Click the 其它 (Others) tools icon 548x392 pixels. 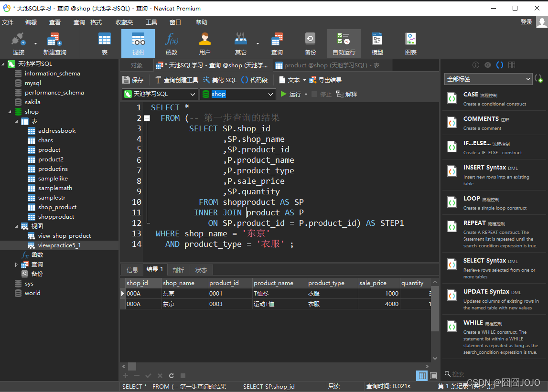click(x=240, y=43)
